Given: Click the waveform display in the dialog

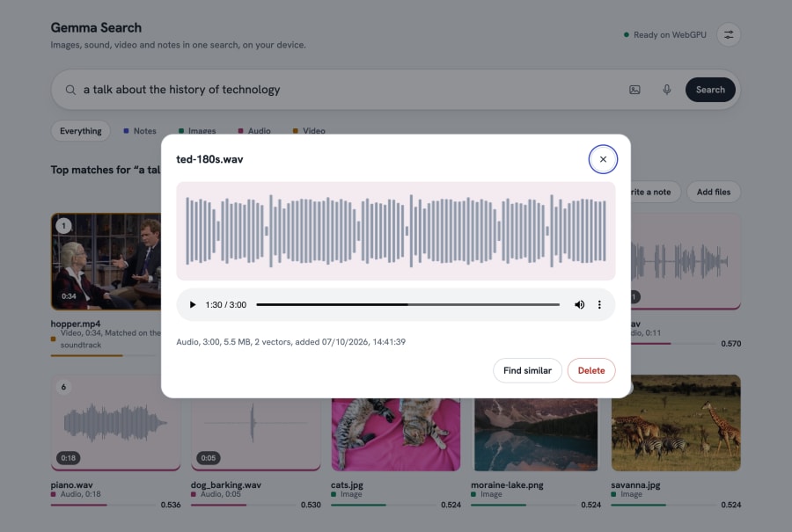Looking at the screenshot, I should pyautogui.click(x=395, y=231).
